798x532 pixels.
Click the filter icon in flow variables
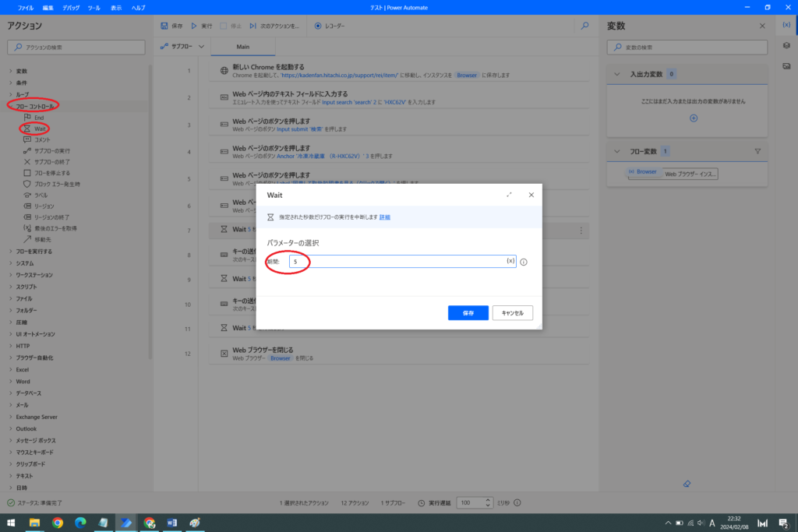pos(757,151)
